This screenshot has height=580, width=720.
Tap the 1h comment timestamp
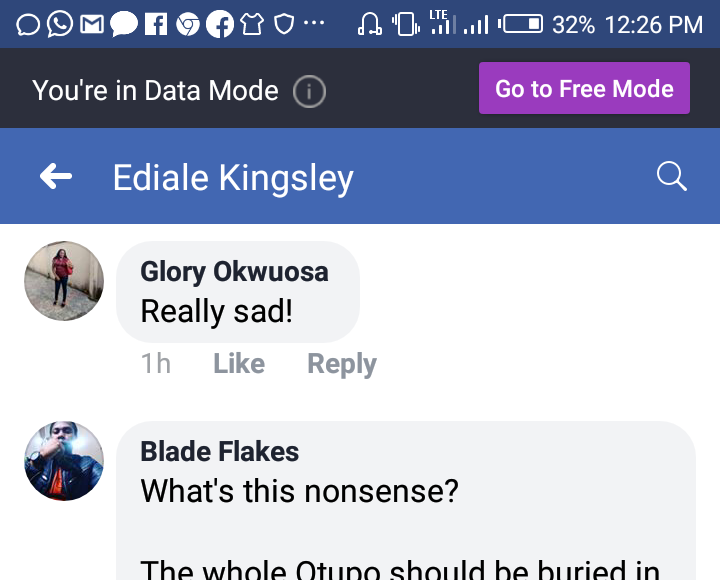[155, 363]
